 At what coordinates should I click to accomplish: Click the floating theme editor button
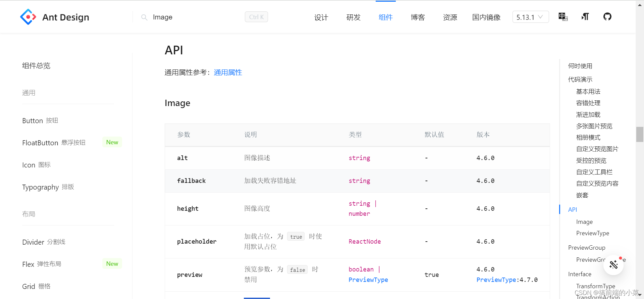pyautogui.click(x=613, y=265)
